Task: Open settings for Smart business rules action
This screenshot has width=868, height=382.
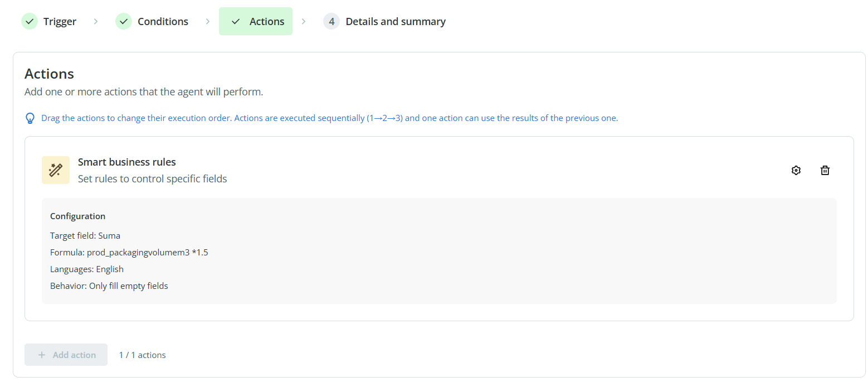Action: pos(796,171)
